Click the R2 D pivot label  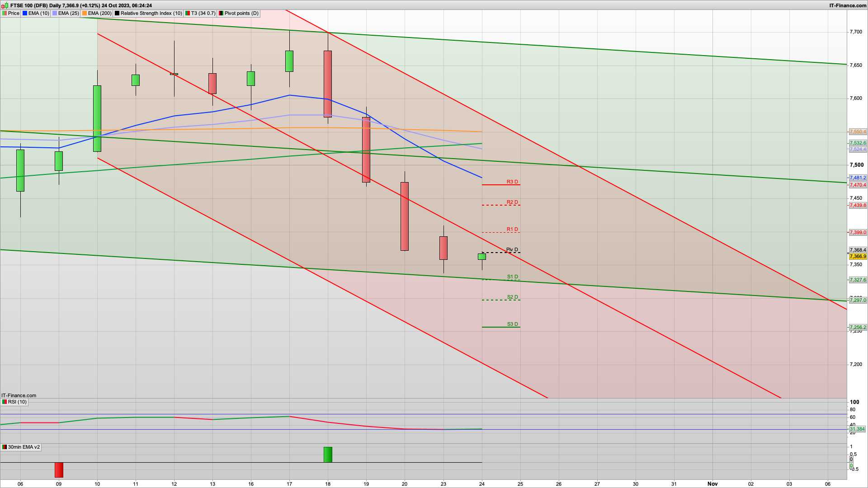[x=512, y=202]
